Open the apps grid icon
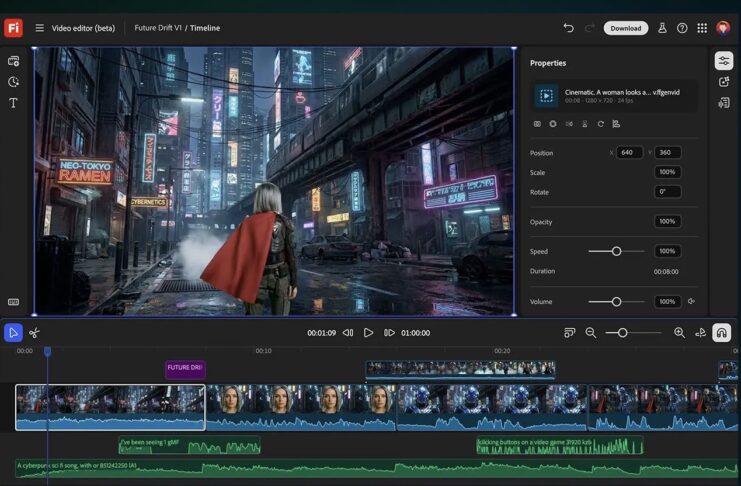Screen dimensions: 741x486 tap(702, 28)
